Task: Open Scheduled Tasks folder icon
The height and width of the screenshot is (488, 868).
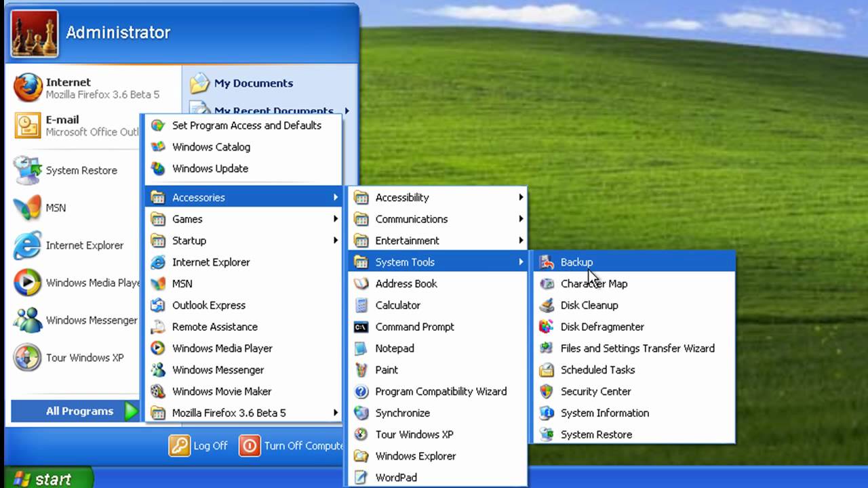Action: (x=547, y=370)
